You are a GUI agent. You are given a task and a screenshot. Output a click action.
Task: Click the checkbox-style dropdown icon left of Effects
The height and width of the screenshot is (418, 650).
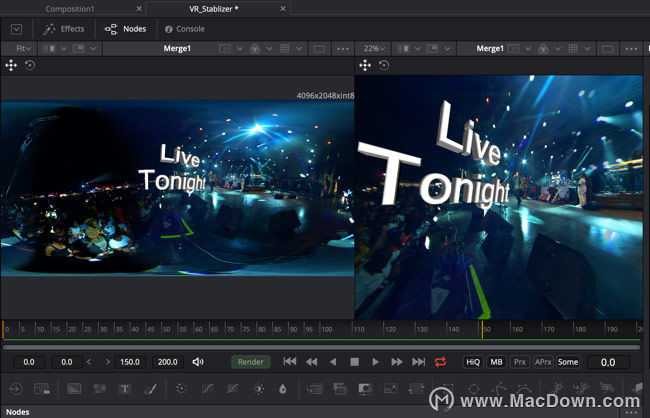click(x=17, y=29)
